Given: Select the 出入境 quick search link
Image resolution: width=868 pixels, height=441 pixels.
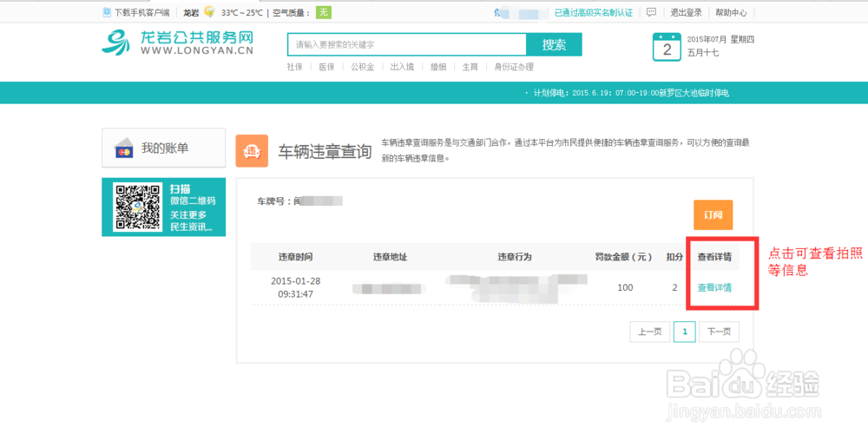Looking at the screenshot, I should (402, 67).
